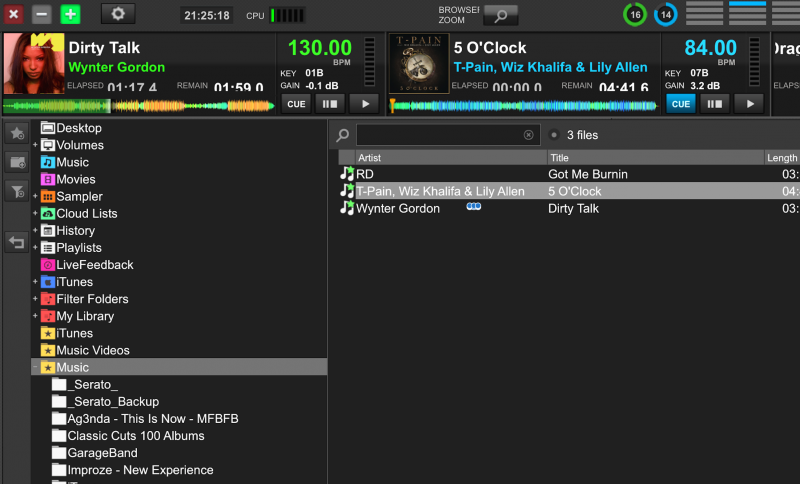Play the Dirty Talk deck

(x=365, y=104)
